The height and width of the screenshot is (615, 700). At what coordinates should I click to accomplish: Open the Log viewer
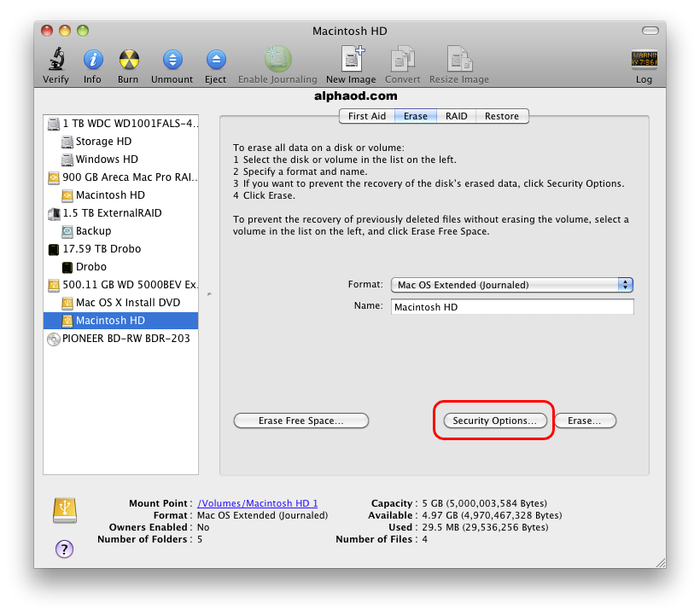[644, 60]
